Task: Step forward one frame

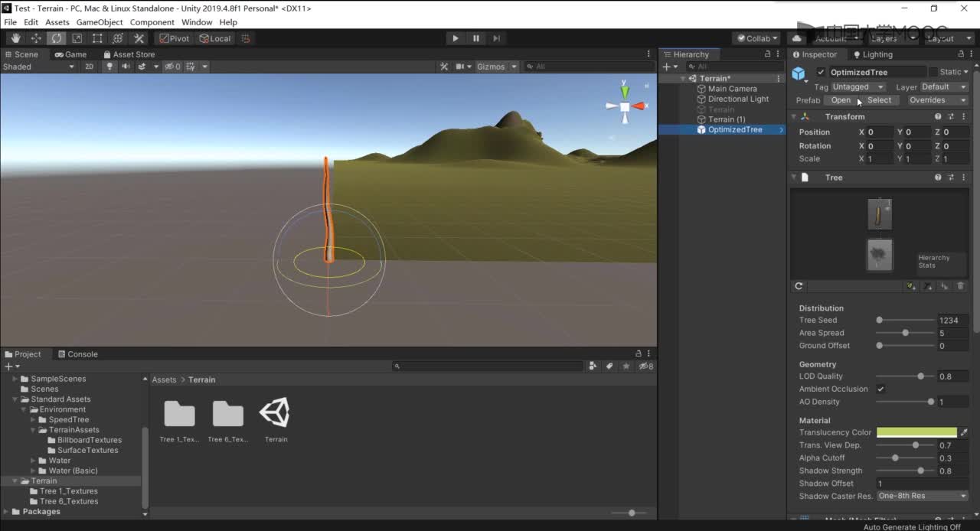Action: pos(496,38)
